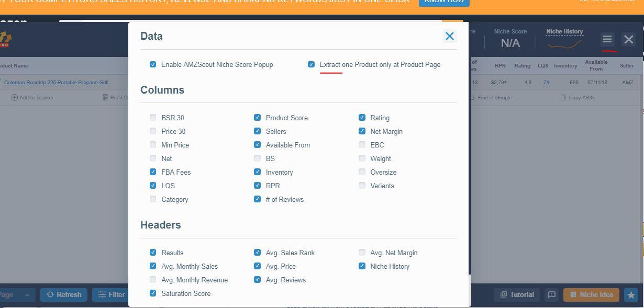Open Coleman Roadtrip 225 Grill product link

tap(56, 83)
